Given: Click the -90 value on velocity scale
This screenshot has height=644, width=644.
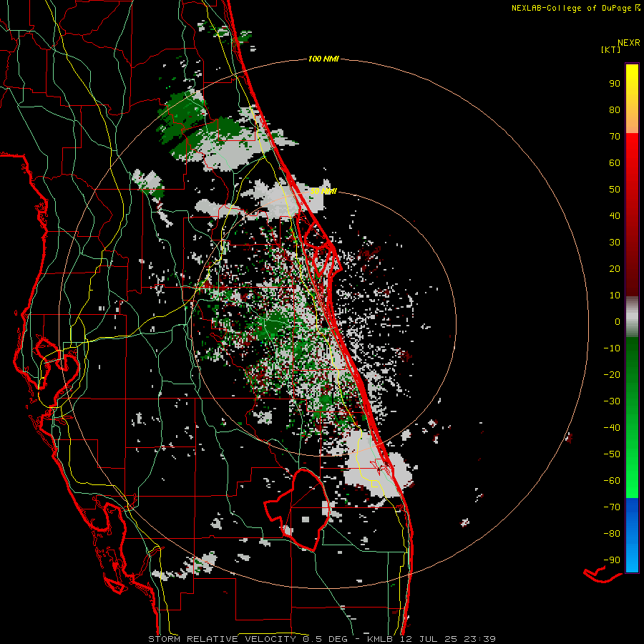Looking at the screenshot, I should pos(612,560).
